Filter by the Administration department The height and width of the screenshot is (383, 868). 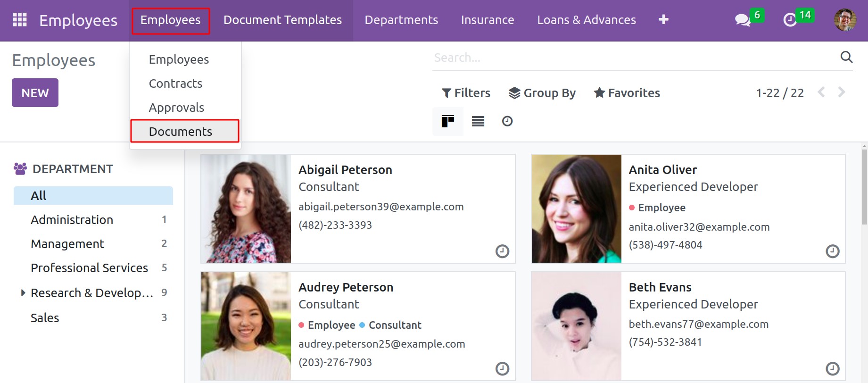coord(72,220)
